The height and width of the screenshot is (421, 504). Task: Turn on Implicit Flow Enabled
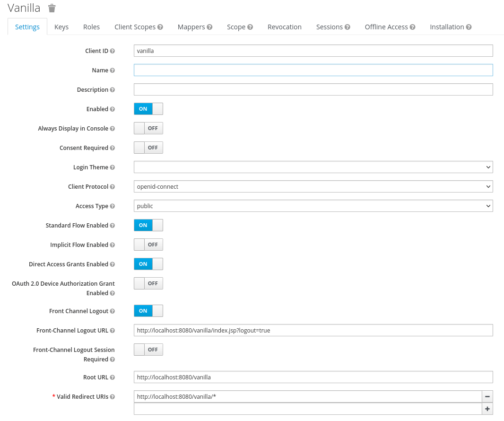148,245
